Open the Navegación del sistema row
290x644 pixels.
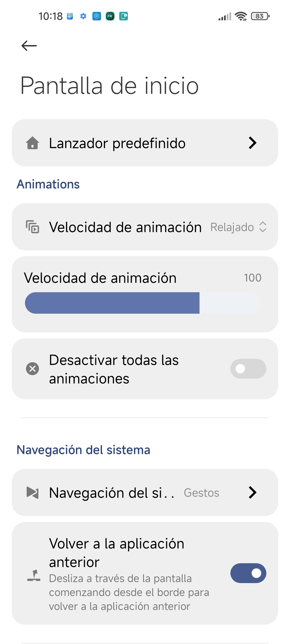point(112,493)
